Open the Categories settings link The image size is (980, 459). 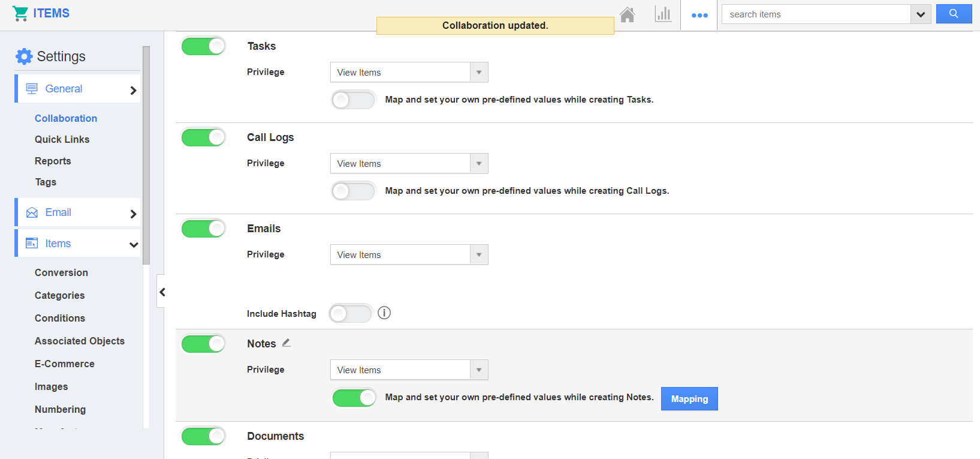[x=59, y=295]
